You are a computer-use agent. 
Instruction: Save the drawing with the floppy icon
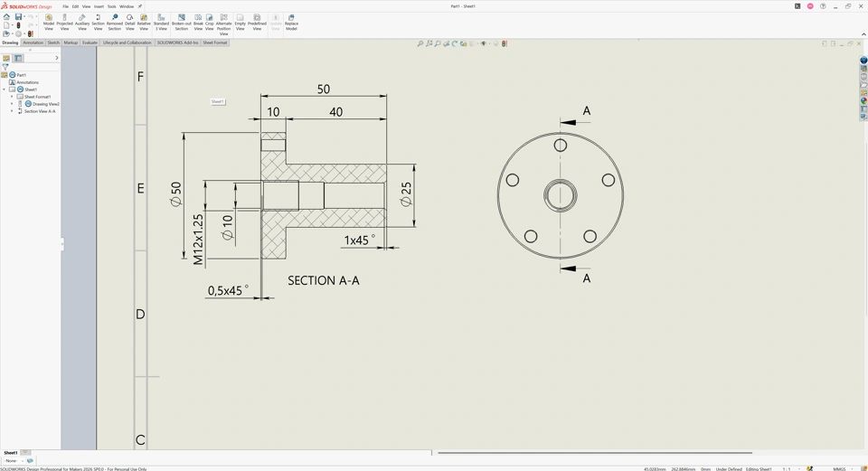point(18,16)
